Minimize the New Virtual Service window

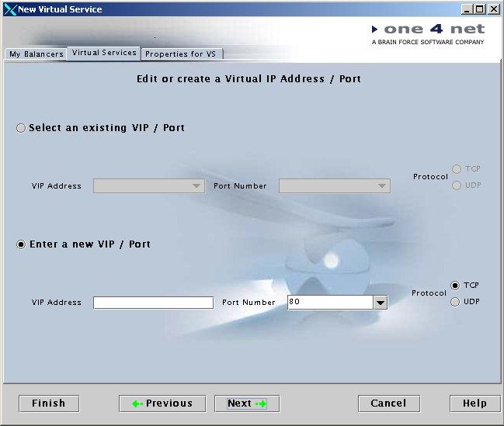click(467, 9)
